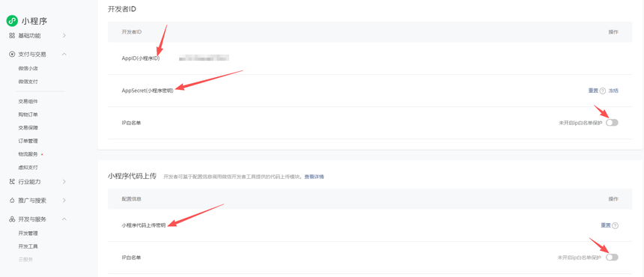Click the 小程序代码上传 section heading
The height and width of the screenshot is (277, 644).
133,177
